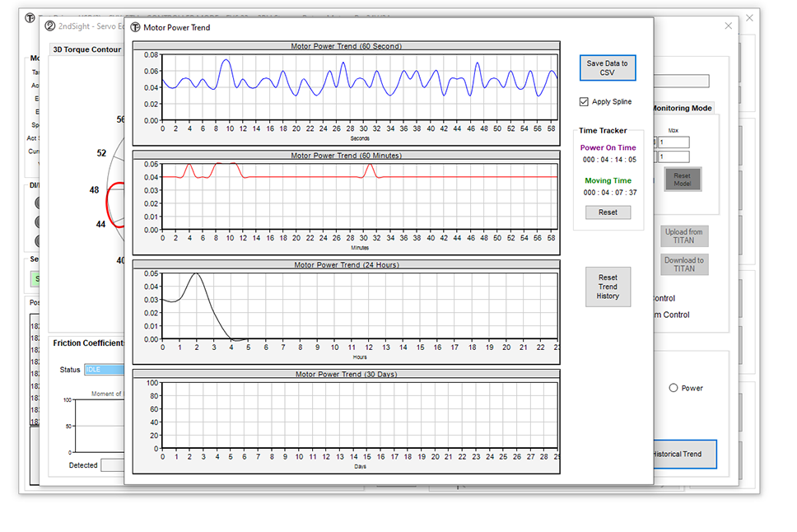Switch to the Monitoring Mode tab

(682, 108)
